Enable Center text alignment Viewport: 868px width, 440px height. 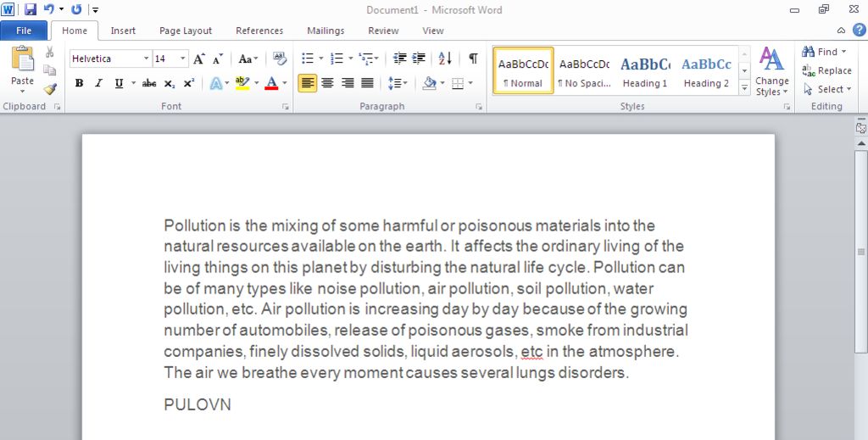pos(327,83)
